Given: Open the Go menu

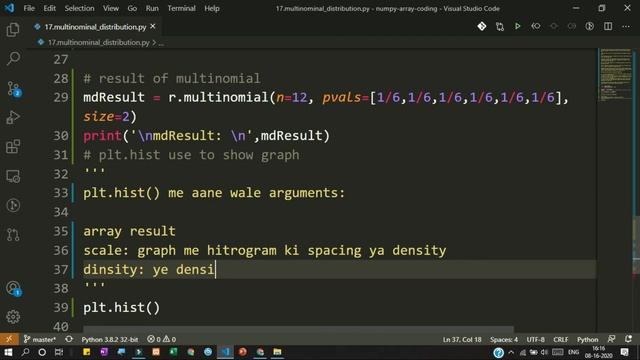Looking at the screenshot, I should [132, 8].
